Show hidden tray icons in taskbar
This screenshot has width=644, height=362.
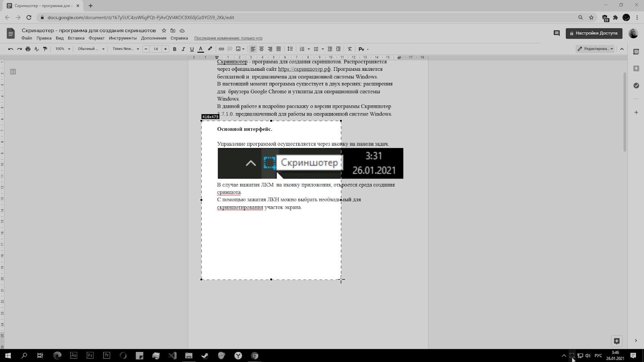point(564,356)
